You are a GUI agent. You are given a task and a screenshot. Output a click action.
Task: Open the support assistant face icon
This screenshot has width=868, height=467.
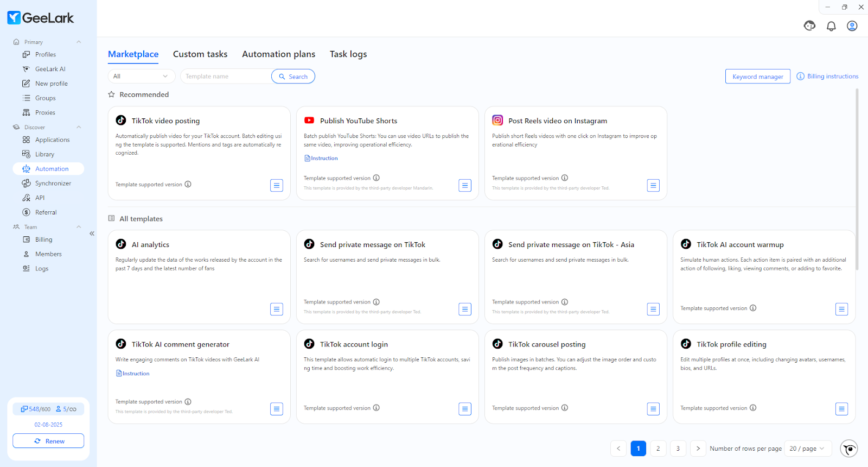click(809, 26)
